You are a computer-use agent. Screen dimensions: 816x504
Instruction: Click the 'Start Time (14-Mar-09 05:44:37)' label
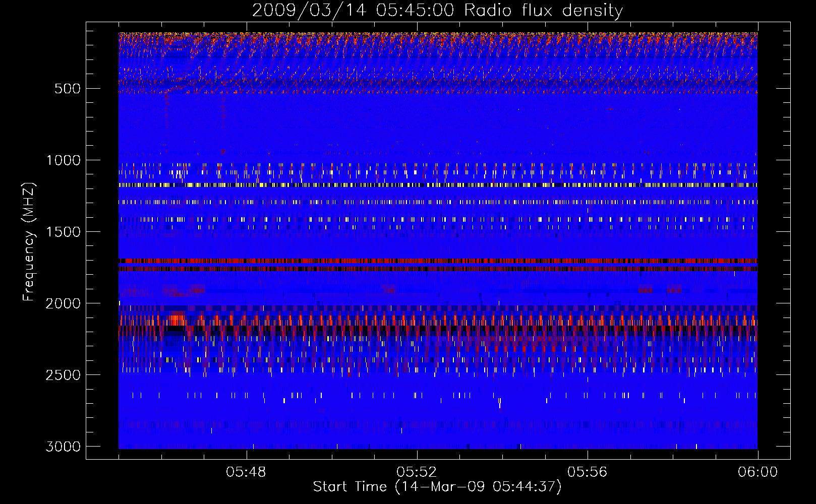tap(437, 487)
